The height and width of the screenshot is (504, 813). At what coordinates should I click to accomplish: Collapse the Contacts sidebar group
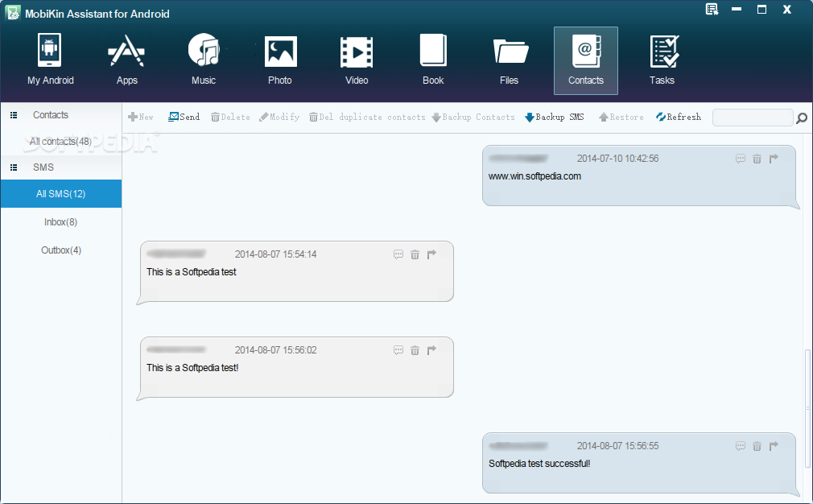click(x=14, y=115)
